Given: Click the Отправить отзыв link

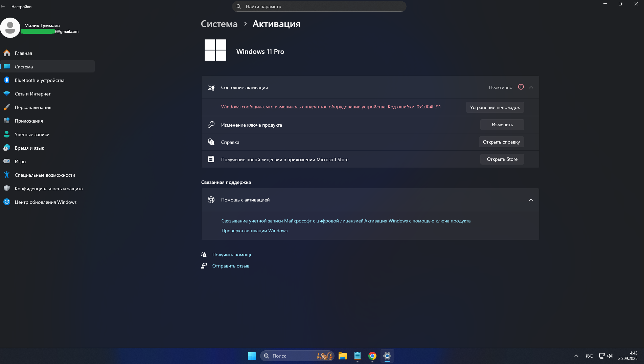Looking at the screenshot, I should point(231,266).
